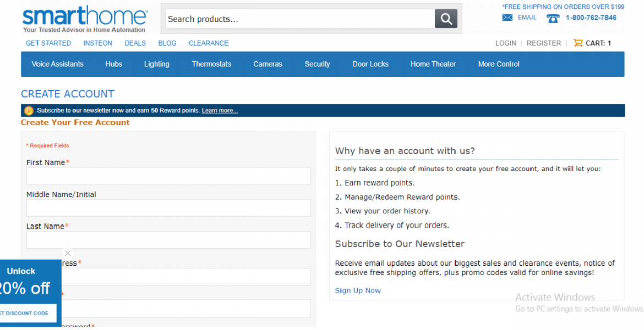This screenshot has width=644, height=330.
Task: Click the Clearance link
Action: [209, 43]
